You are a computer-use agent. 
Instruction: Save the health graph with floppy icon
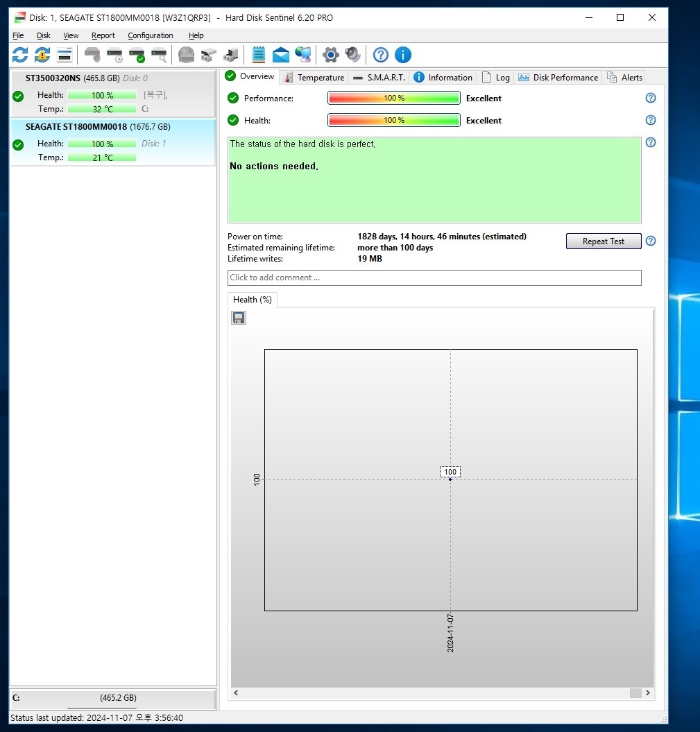point(239,318)
